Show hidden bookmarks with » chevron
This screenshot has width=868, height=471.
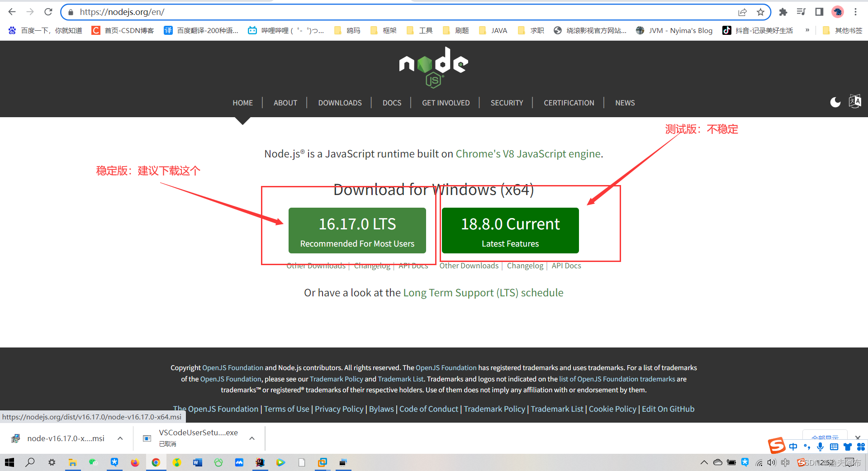[x=807, y=30]
